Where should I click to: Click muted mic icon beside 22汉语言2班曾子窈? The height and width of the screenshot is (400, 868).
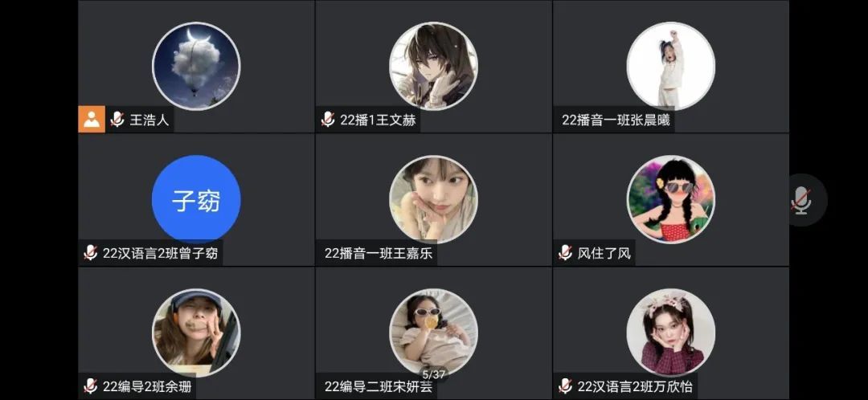(90, 253)
